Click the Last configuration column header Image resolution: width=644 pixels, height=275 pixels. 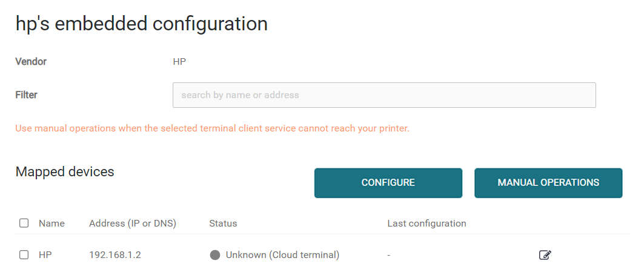(x=427, y=224)
